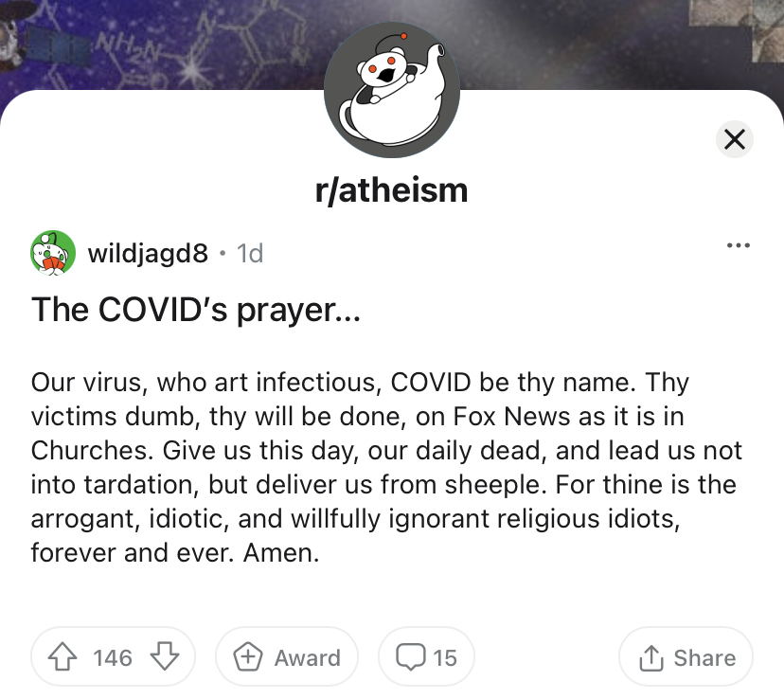Viewport: 784px width, 699px height.
Task: Tap the Share button
Action: [686, 657]
